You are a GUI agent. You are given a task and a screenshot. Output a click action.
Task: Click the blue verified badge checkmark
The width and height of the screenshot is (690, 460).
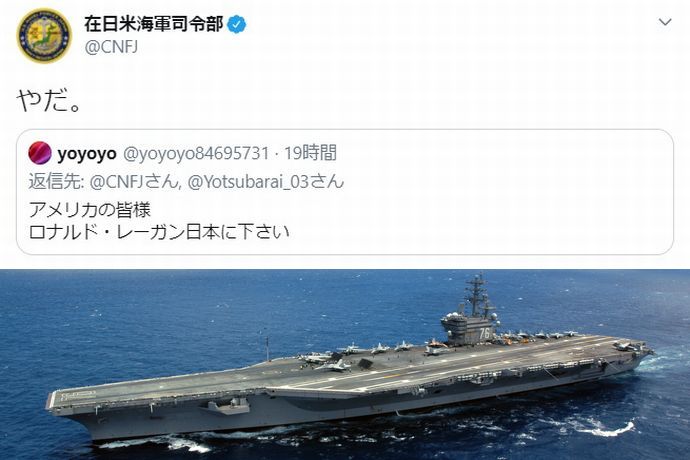pos(237,25)
